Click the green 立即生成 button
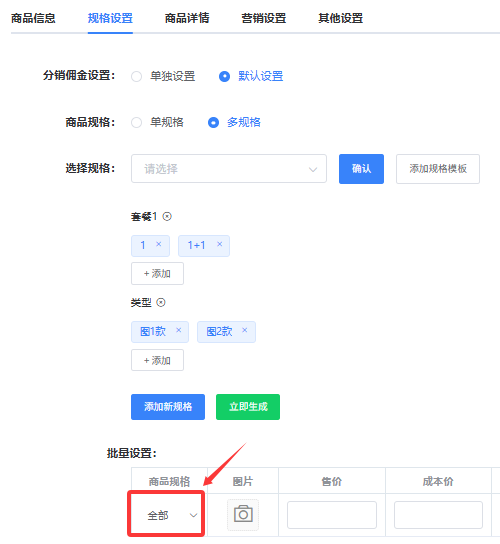The width and height of the screenshot is (500, 544). [248, 407]
